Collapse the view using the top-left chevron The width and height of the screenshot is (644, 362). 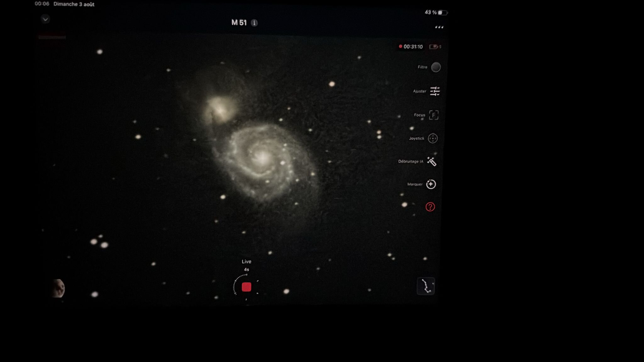[45, 19]
